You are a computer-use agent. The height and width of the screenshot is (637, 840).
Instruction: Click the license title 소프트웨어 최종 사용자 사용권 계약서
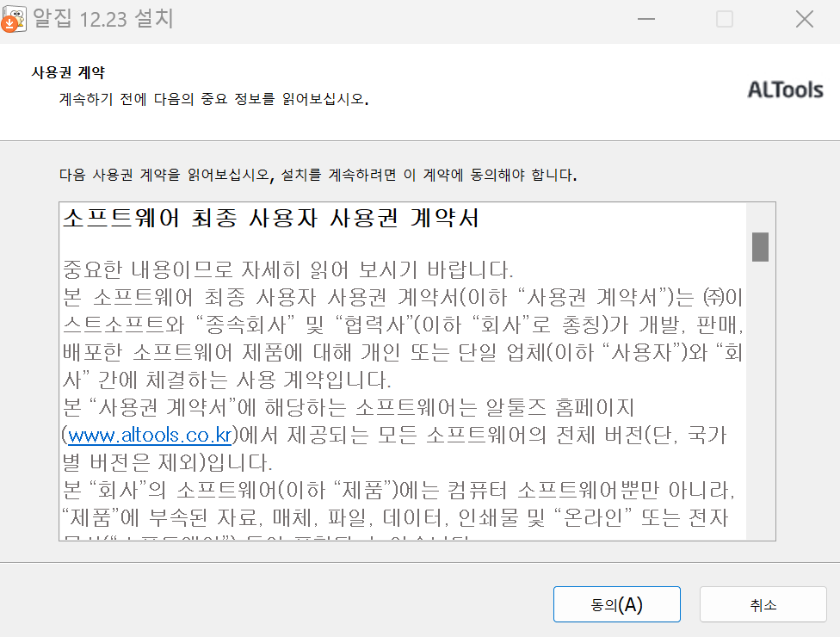pyautogui.click(x=270, y=218)
